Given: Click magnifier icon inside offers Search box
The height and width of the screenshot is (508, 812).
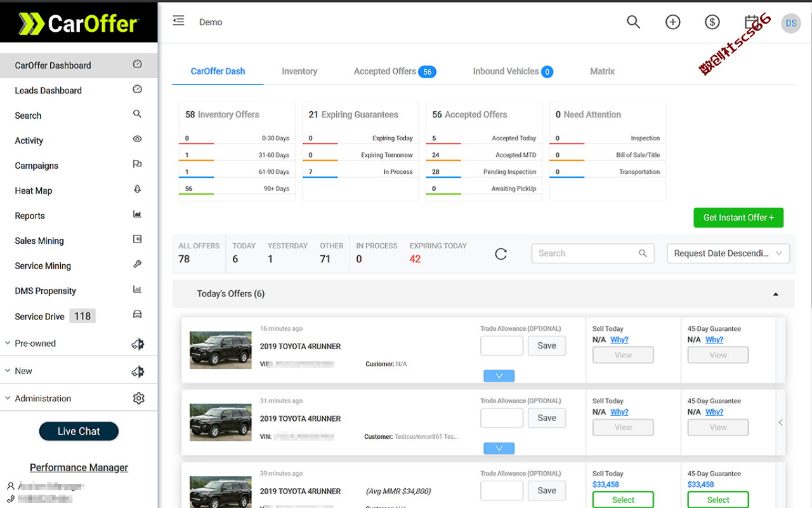Looking at the screenshot, I should point(643,253).
